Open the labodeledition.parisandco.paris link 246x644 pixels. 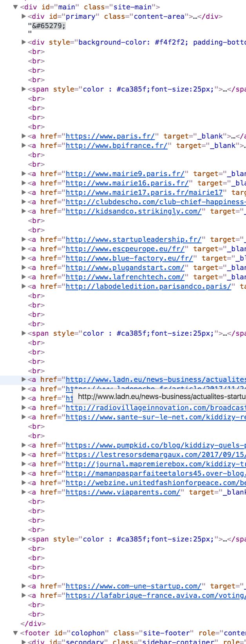coord(148,286)
